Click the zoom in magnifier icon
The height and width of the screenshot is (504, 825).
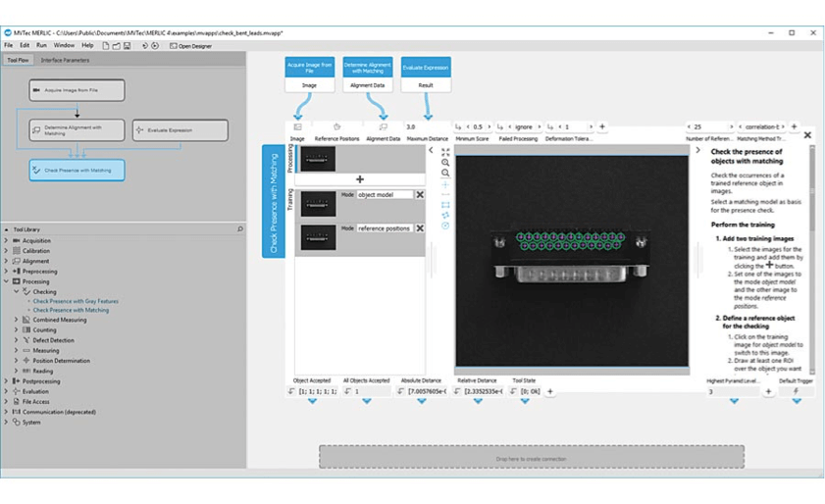coord(445,163)
